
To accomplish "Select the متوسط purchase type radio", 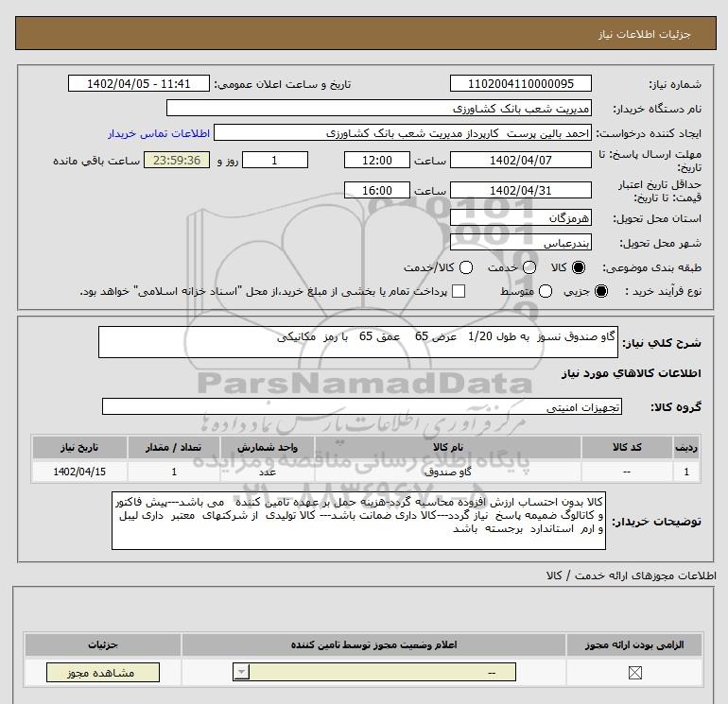I will click(546, 291).
